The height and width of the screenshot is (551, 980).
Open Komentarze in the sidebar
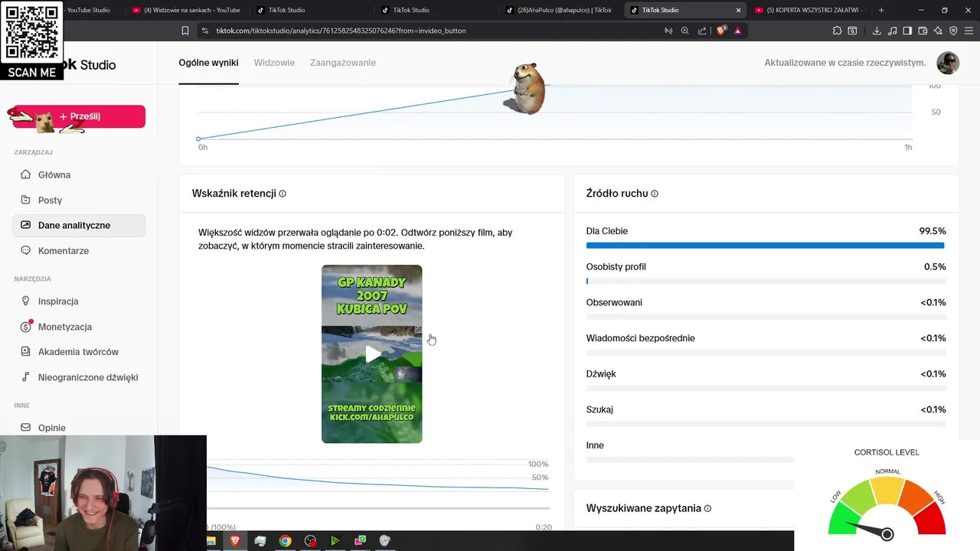click(x=79, y=250)
